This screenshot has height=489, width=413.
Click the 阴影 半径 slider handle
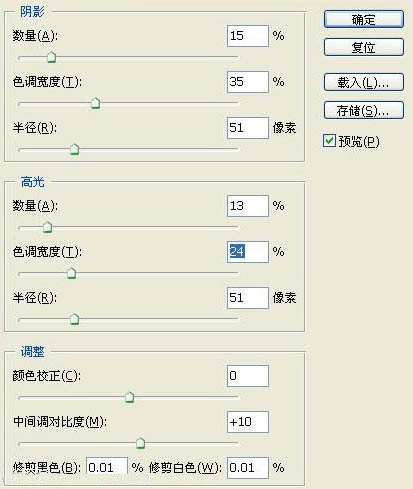coord(75,149)
